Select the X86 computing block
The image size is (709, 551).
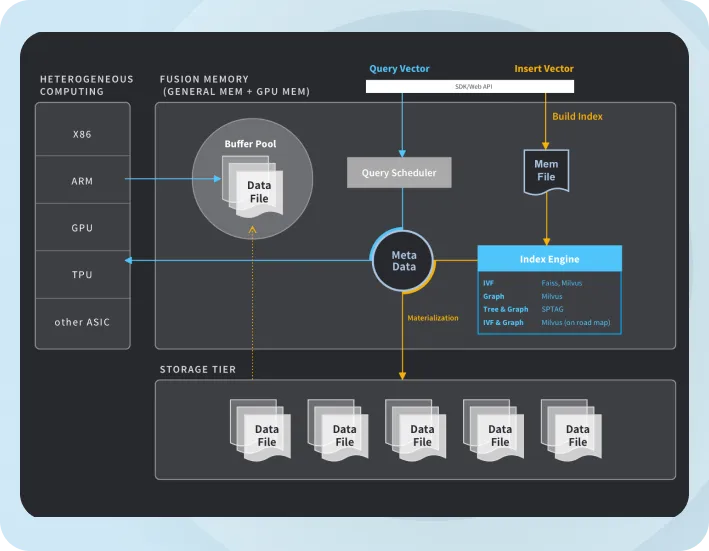point(83,130)
